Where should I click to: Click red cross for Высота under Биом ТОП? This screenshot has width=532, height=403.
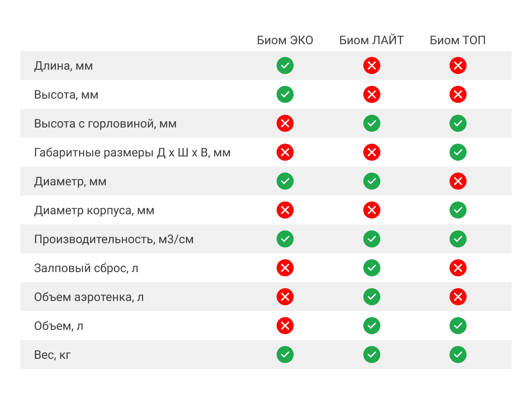(458, 94)
